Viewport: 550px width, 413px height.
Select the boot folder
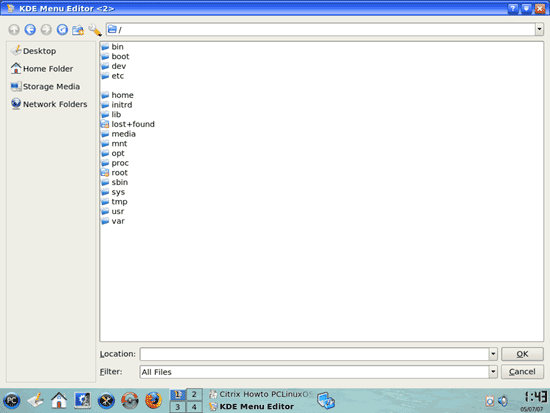click(115, 56)
